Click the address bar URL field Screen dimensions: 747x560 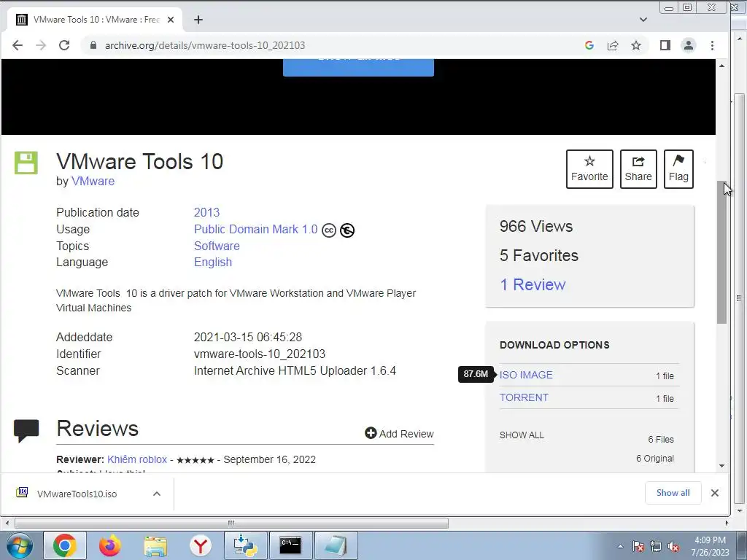pos(333,45)
